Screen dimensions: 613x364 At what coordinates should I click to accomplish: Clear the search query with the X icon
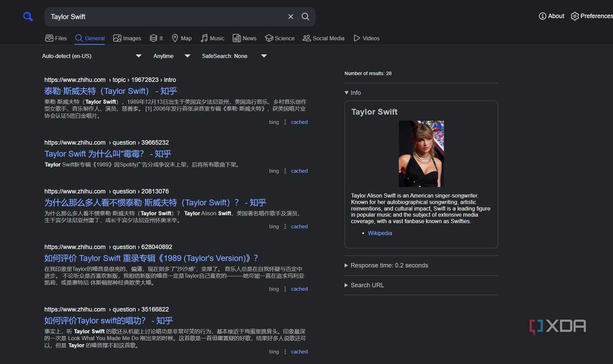click(x=291, y=16)
